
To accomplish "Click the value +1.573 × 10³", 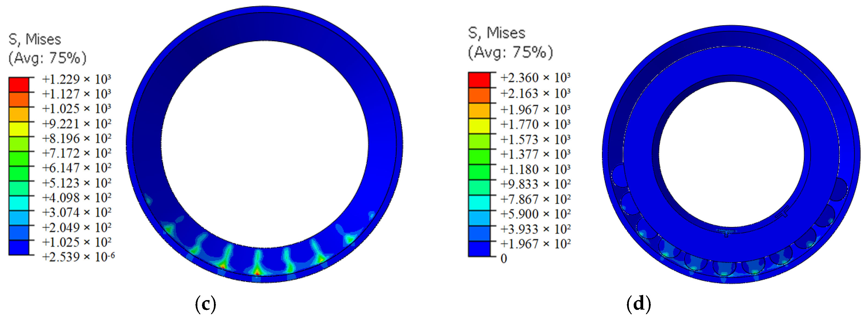I will tap(536, 139).
